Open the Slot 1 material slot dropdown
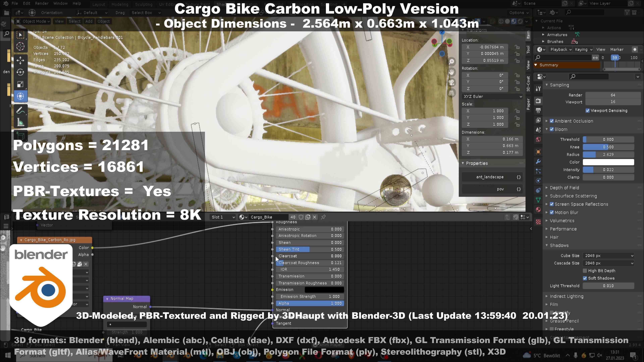This screenshot has height=362, width=644. [223, 217]
